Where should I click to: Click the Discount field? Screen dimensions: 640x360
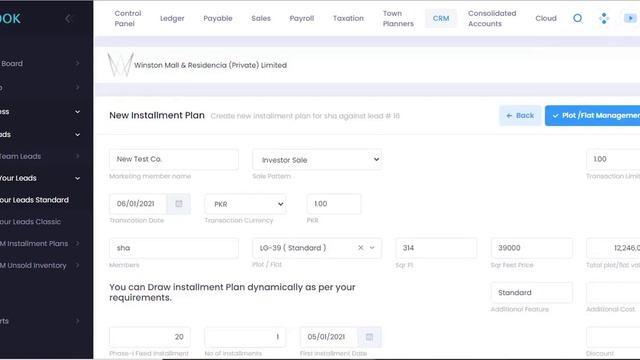[613, 337]
